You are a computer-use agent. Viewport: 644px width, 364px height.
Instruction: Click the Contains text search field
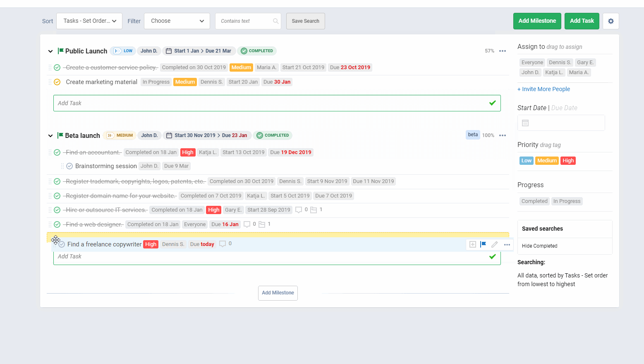tap(248, 21)
